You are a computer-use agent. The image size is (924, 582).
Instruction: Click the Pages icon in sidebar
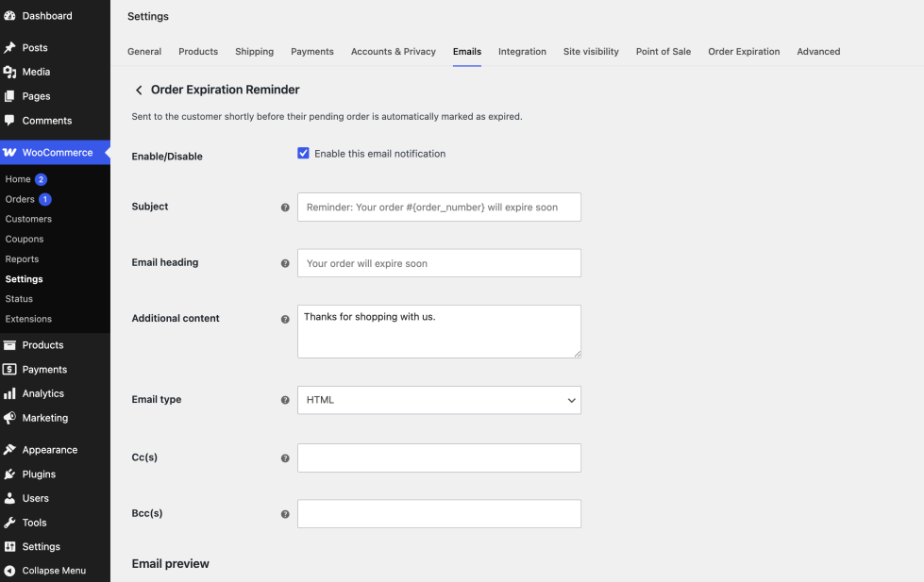(x=9, y=96)
